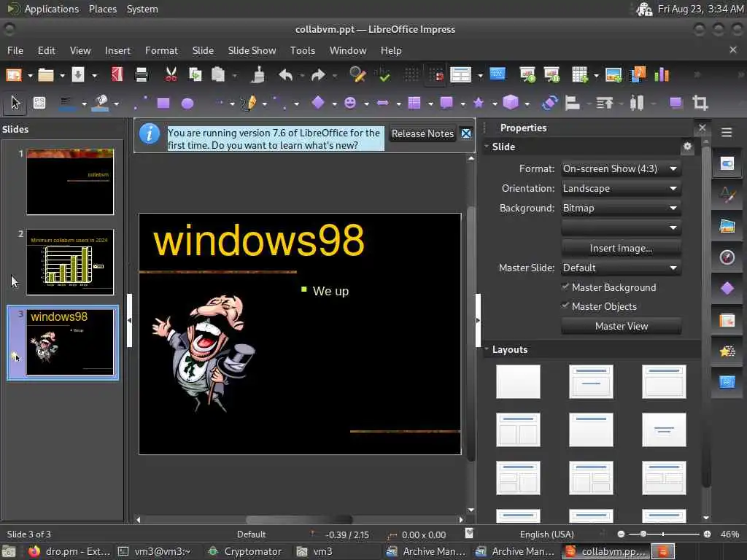Select the Rectangle drawing tool
This screenshot has height=560, width=747.
point(163,104)
